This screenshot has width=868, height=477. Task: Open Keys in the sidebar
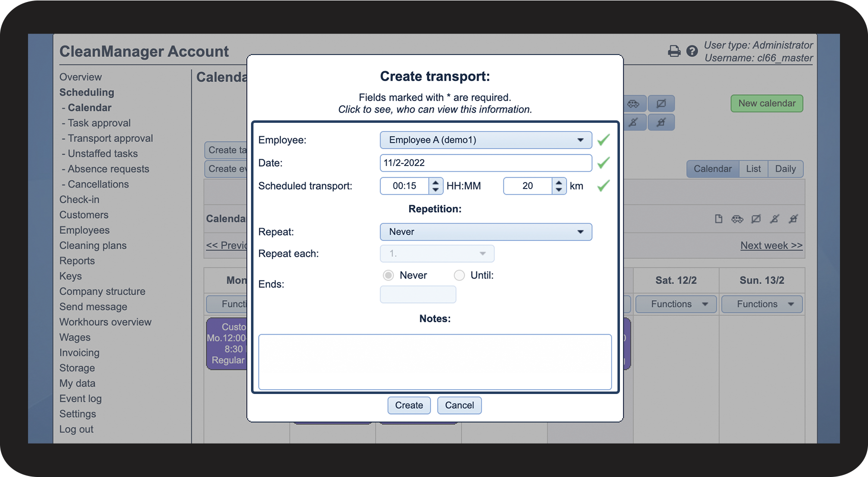pos(71,276)
